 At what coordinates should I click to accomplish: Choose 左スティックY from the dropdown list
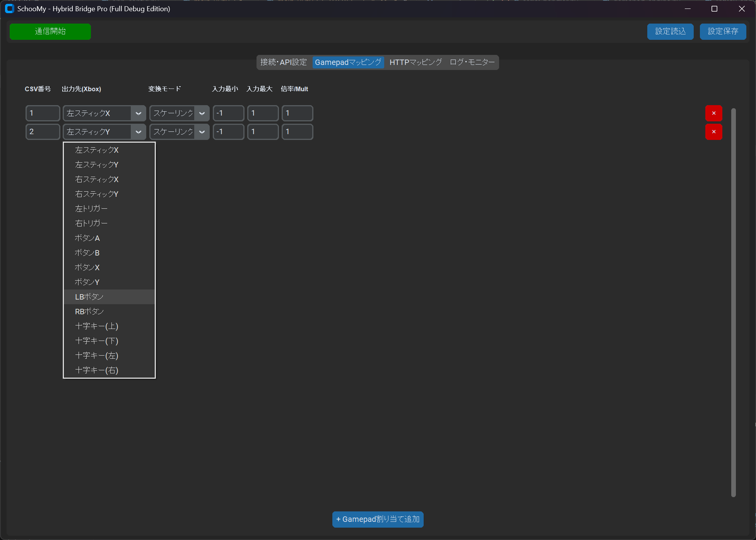(x=109, y=165)
